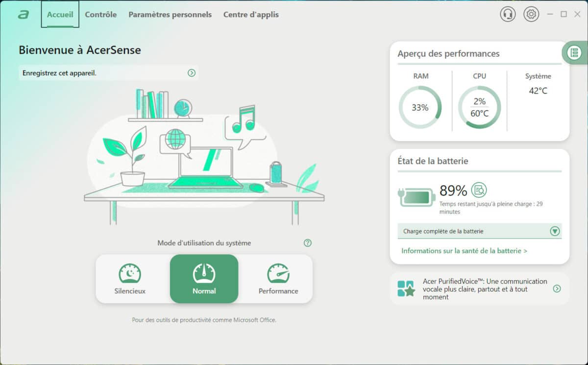This screenshot has height=365, width=588.
Task: Click the charging battery icon
Action: pos(416,197)
